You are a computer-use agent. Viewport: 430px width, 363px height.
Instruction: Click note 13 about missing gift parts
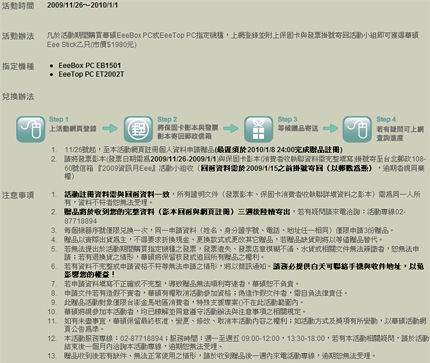pos(220,356)
